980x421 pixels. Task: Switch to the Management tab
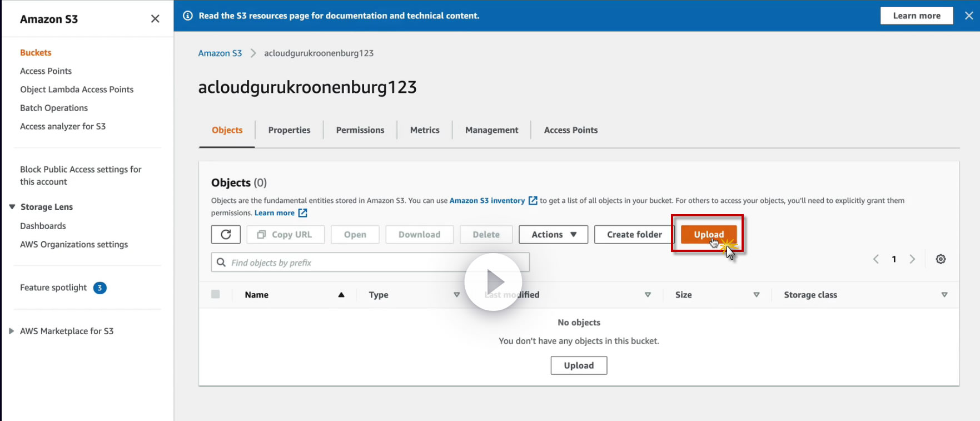(x=491, y=130)
